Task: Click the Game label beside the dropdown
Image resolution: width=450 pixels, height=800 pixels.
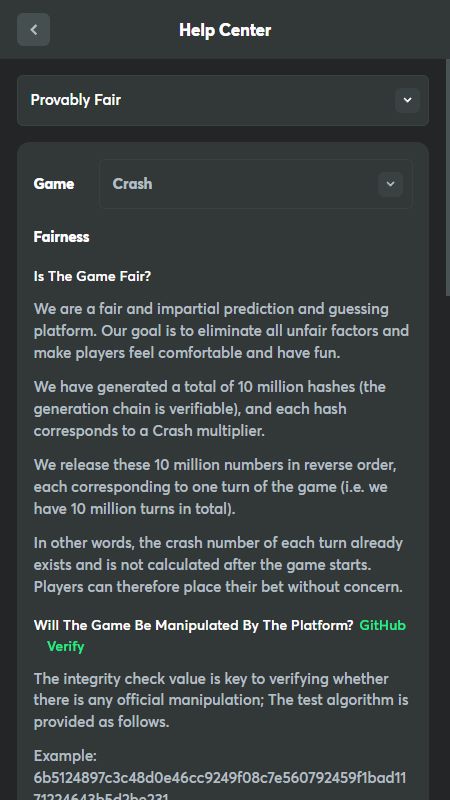Action: tap(54, 184)
